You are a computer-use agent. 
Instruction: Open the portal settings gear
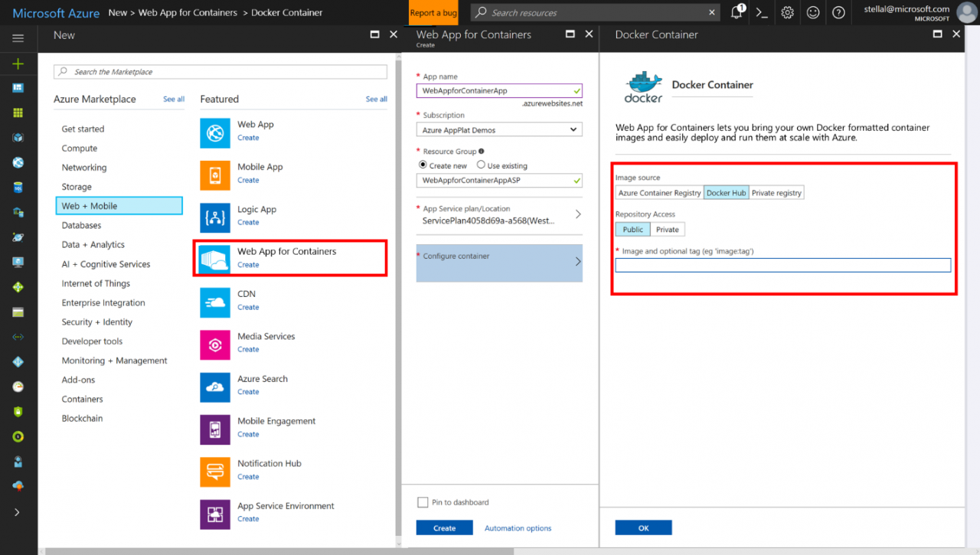pos(787,12)
